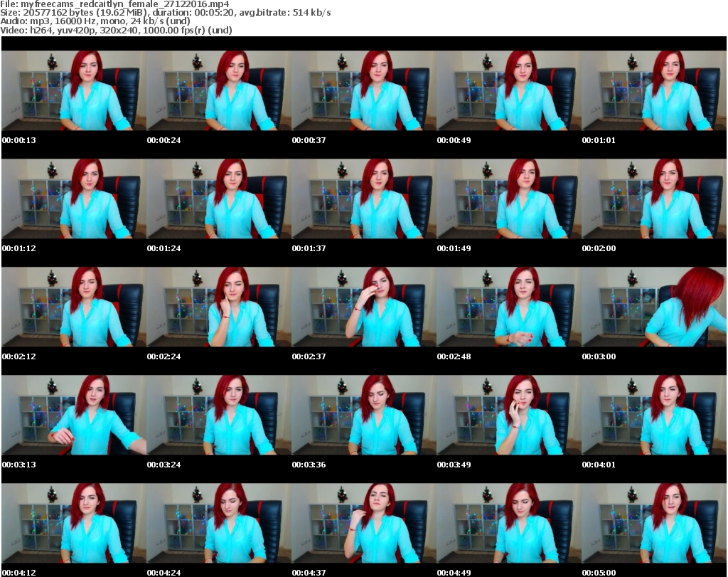Viewport: 728px width, 577px height.
Task: Click the 00:01:49 timestamp label
Action: pos(454,248)
